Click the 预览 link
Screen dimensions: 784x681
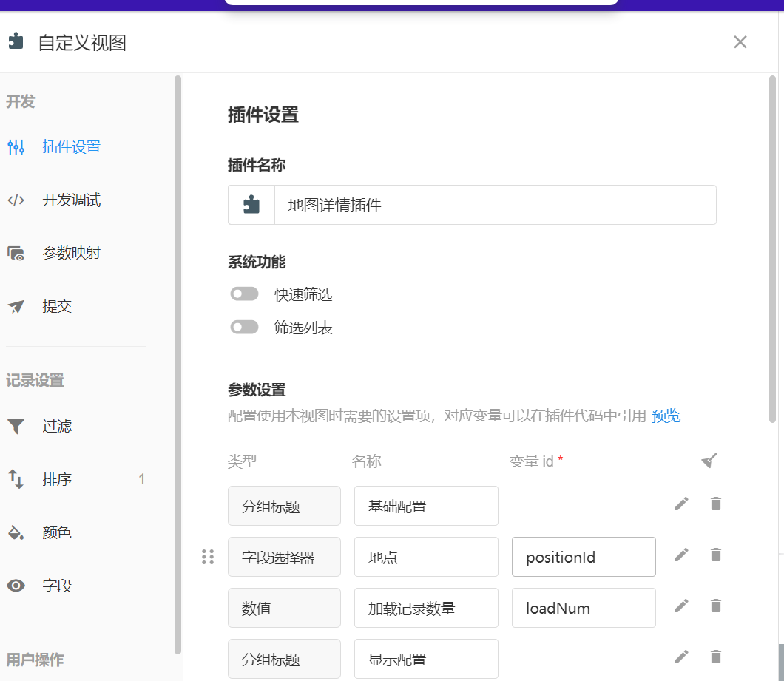tap(666, 416)
